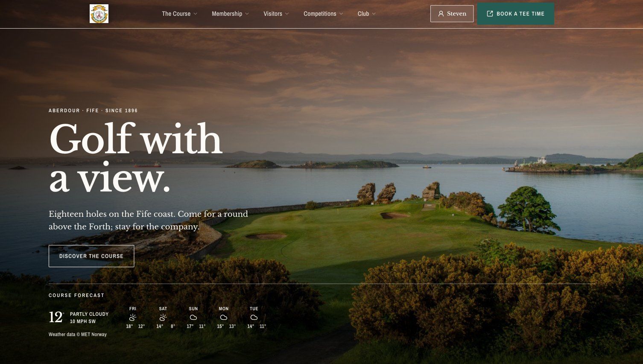Click the Eighteen holes on the Fife coast paragraph

pos(148,220)
